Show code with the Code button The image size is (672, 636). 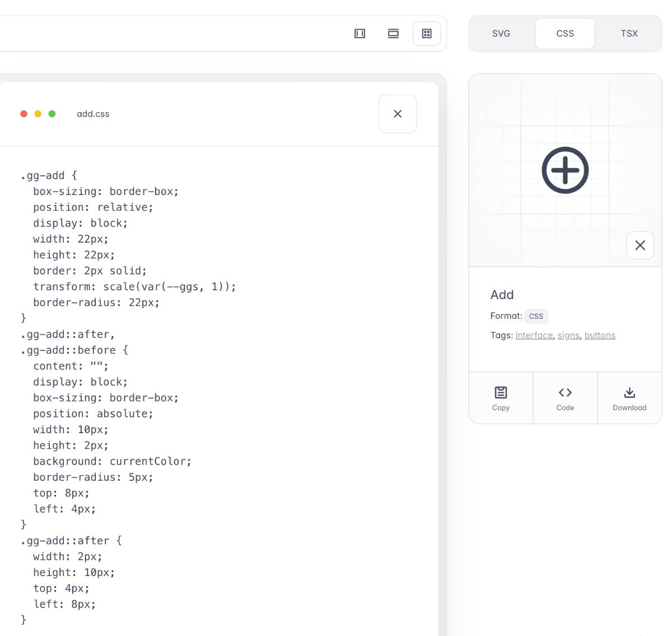(565, 398)
